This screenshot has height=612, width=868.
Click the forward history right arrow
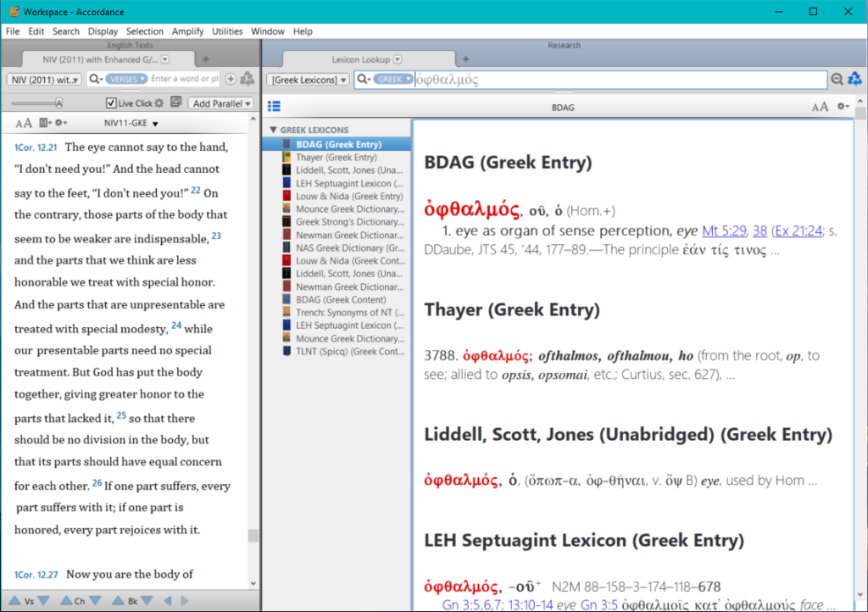pyautogui.click(x=185, y=600)
